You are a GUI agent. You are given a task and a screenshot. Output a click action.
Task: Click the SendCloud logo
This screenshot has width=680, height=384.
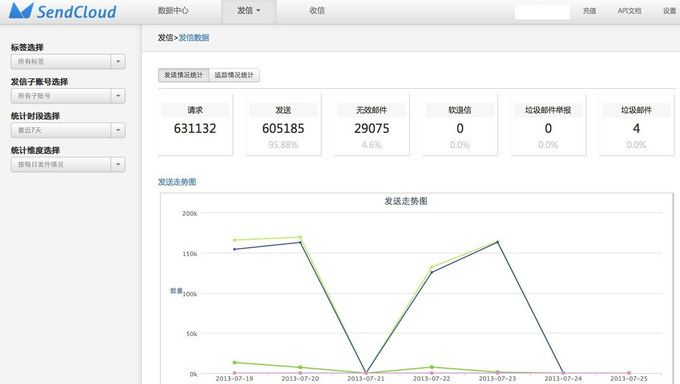coord(63,11)
